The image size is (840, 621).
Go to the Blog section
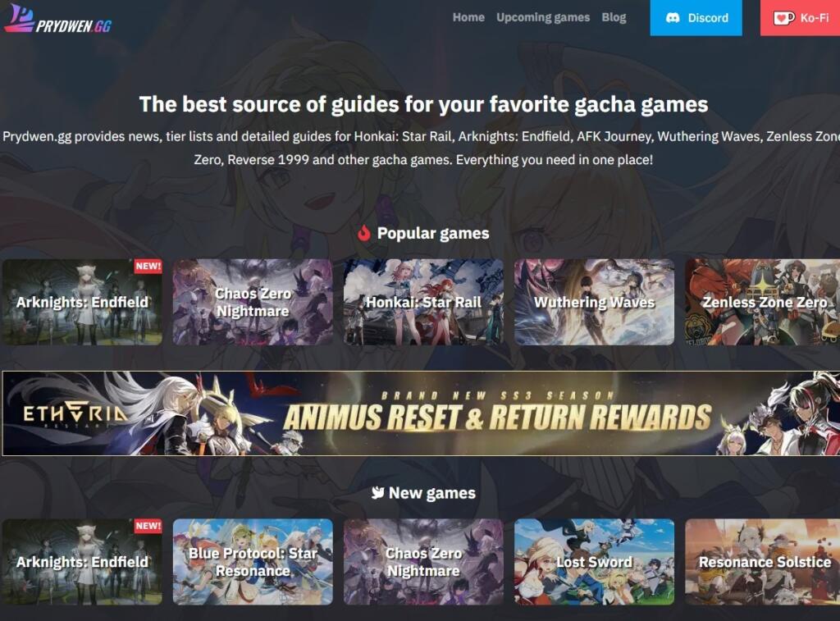614,17
